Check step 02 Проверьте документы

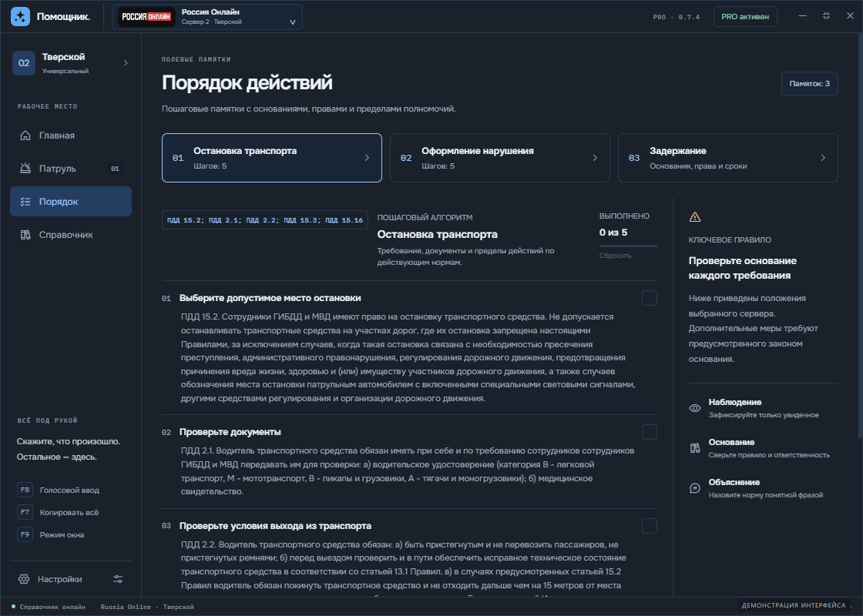coord(650,432)
